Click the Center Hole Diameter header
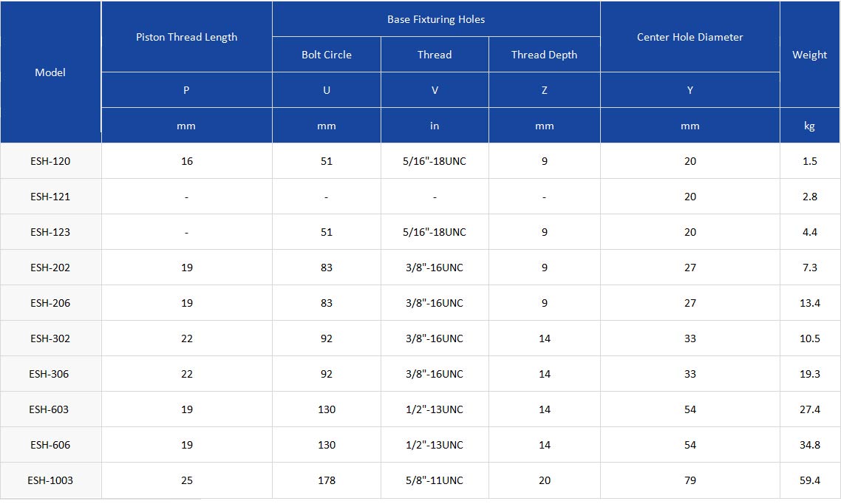 pyautogui.click(x=690, y=37)
